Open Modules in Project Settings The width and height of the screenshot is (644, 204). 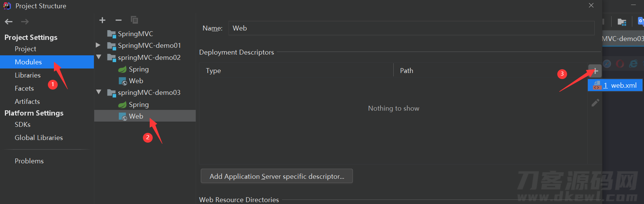(47, 62)
